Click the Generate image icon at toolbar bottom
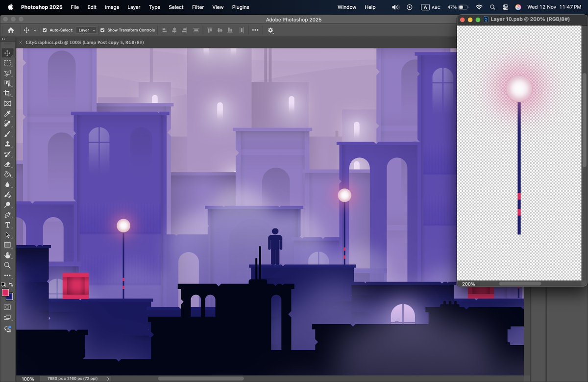This screenshot has width=588, height=382. pos(7,329)
